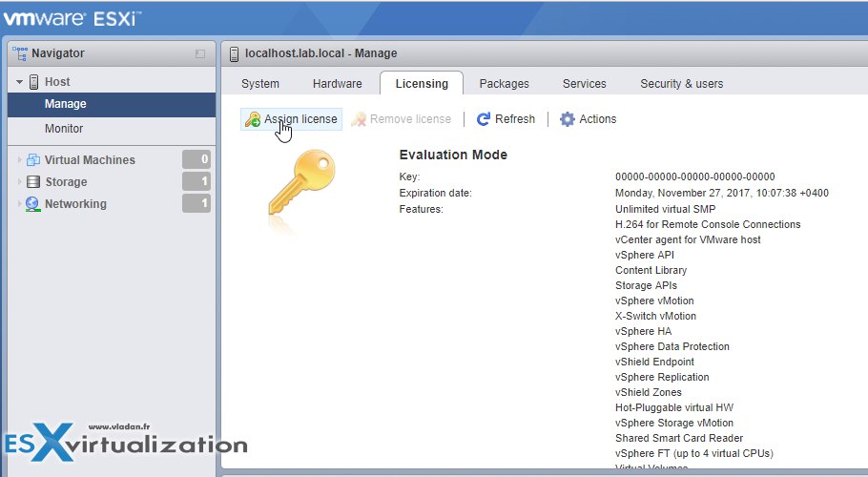The height and width of the screenshot is (477, 868).
Task: Click vSphere FT (up to 4 virtual CPUs)
Action: (x=694, y=454)
